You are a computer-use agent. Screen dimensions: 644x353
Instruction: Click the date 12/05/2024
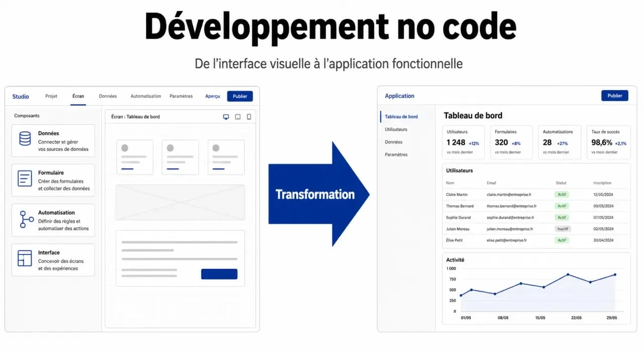(603, 195)
